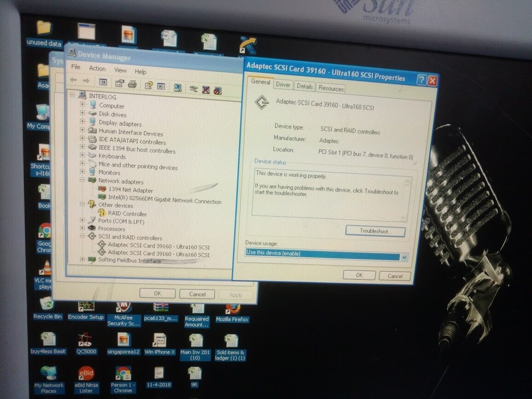Click the Forward arrow in Device Manager toolbar

point(86,81)
